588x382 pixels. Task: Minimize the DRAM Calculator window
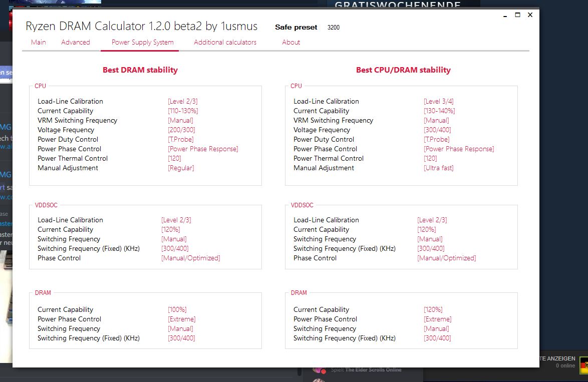[505, 15]
